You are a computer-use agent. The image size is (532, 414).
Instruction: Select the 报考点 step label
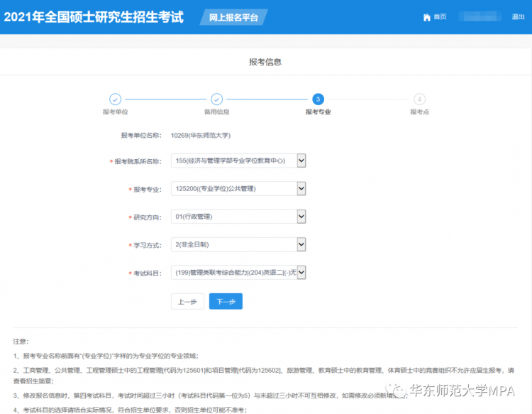click(x=419, y=112)
